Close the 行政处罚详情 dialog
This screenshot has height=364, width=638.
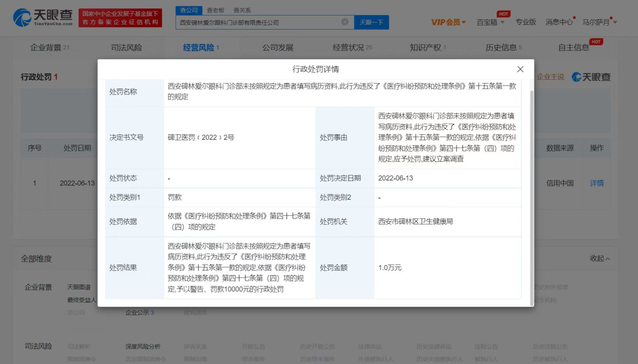pyautogui.click(x=520, y=69)
